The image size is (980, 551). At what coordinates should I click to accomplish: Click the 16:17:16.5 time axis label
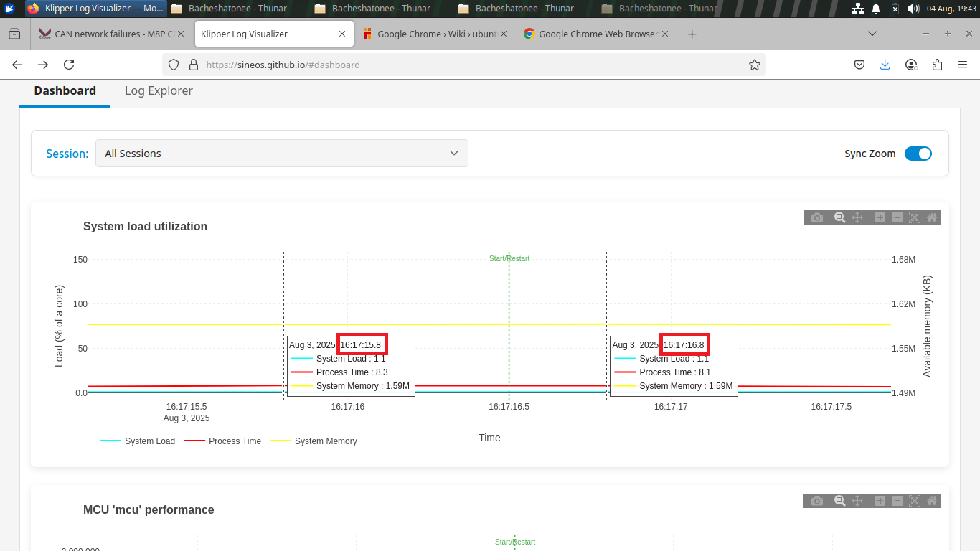[509, 407]
